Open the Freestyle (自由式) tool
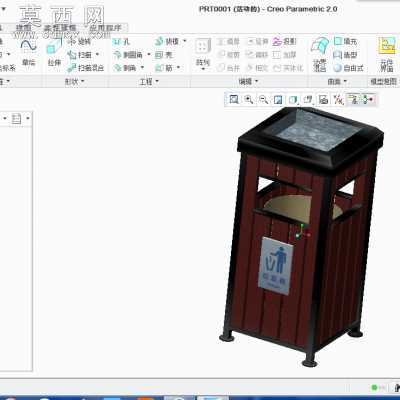 tap(349, 68)
